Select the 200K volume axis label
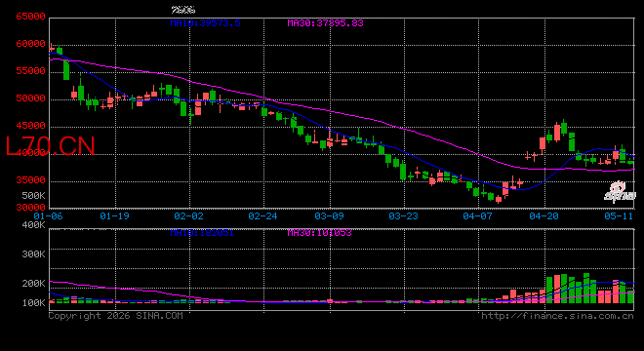The image size is (644, 351). 34,284
